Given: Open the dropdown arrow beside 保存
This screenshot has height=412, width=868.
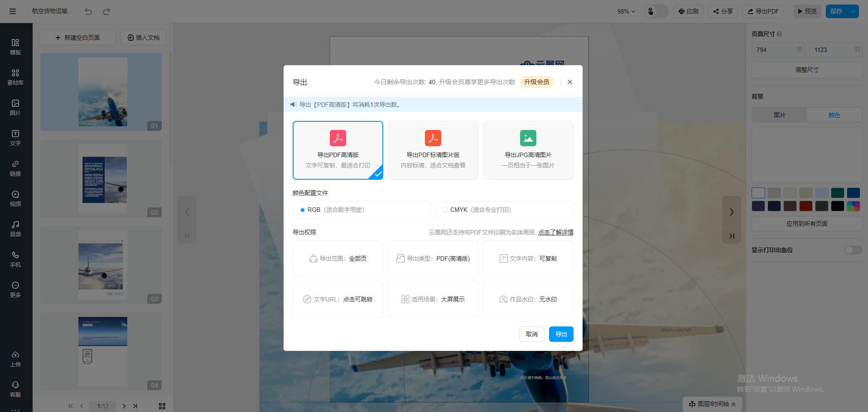Looking at the screenshot, I should [x=853, y=11].
